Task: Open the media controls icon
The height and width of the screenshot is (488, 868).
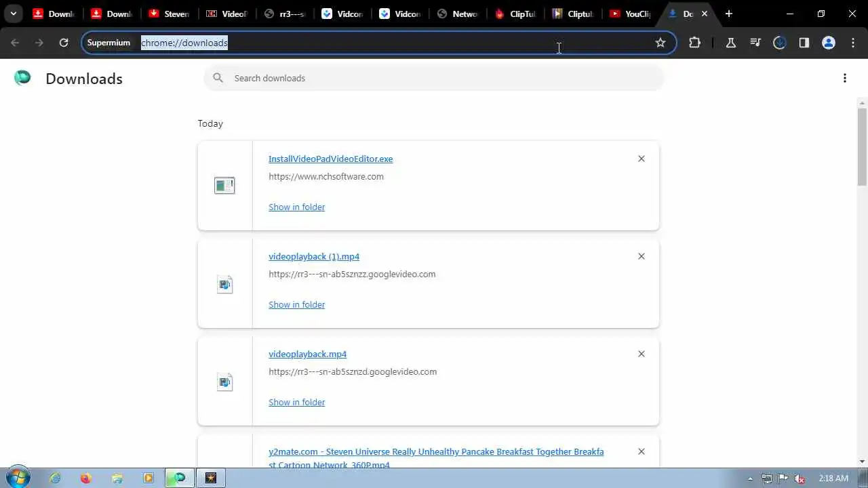Action: pyautogui.click(x=755, y=43)
